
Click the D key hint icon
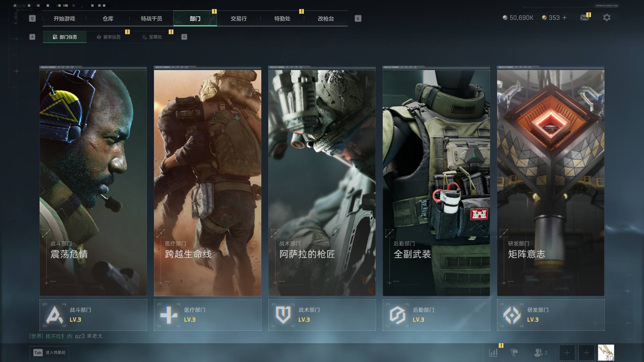click(184, 37)
